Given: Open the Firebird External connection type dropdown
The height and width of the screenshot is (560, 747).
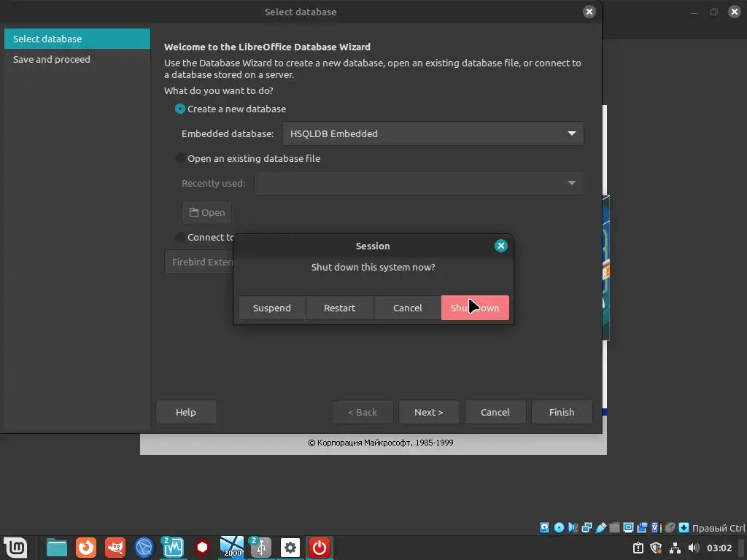Looking at the screenshot, I should pyautogui.click(x=198, y=262).
